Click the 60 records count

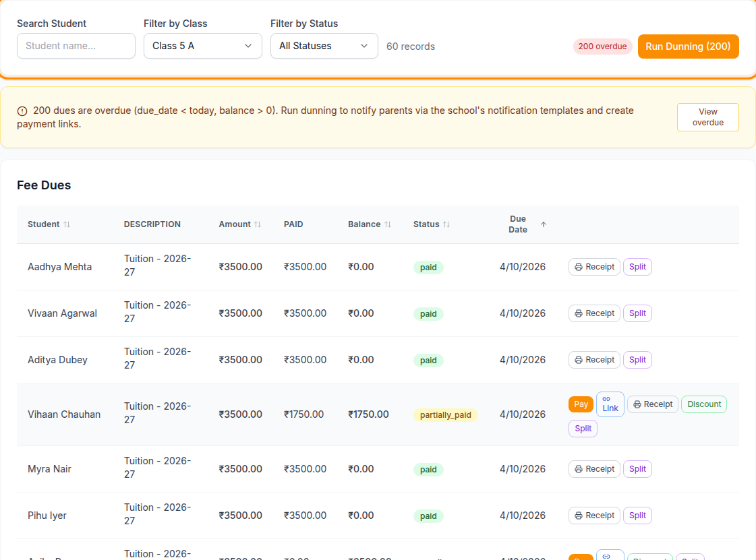click(x=411, y=46)
